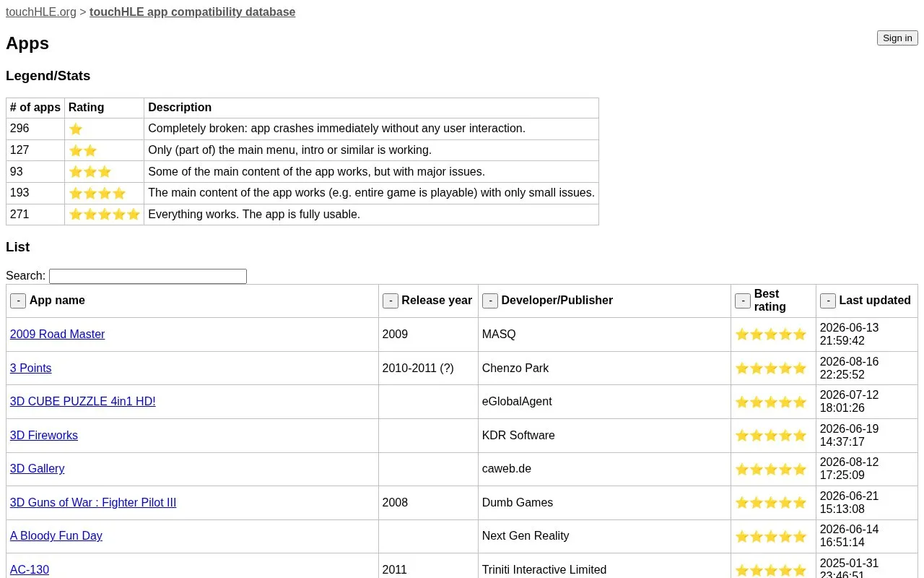Click the sort button beside App name
Viewport: 924px width, 578px height.
[x=18, y=301]
